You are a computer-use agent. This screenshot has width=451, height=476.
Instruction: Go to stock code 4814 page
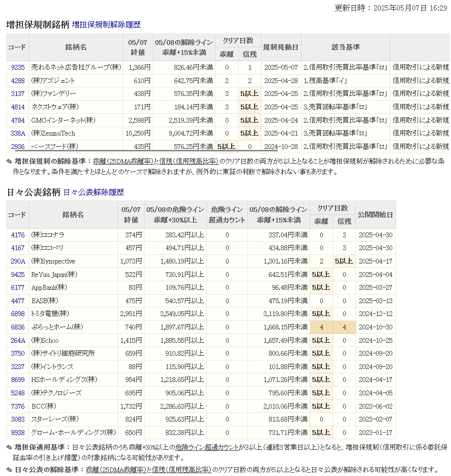click(18, 107)
